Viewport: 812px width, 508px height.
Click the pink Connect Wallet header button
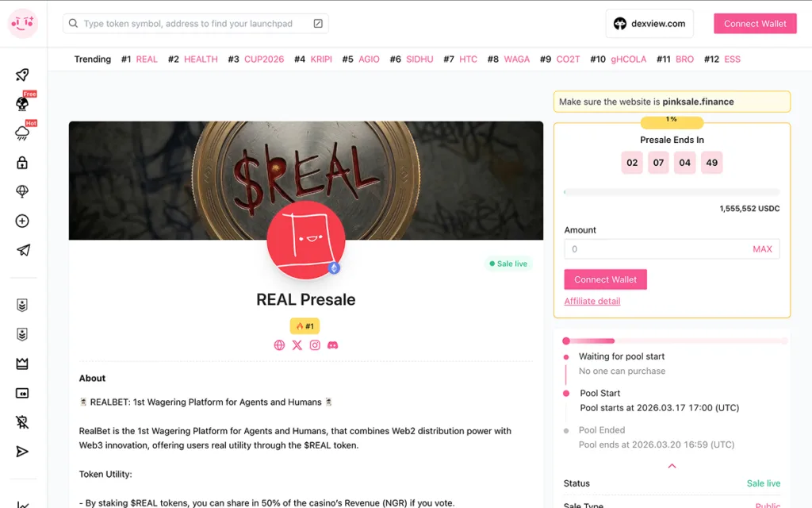755,23
